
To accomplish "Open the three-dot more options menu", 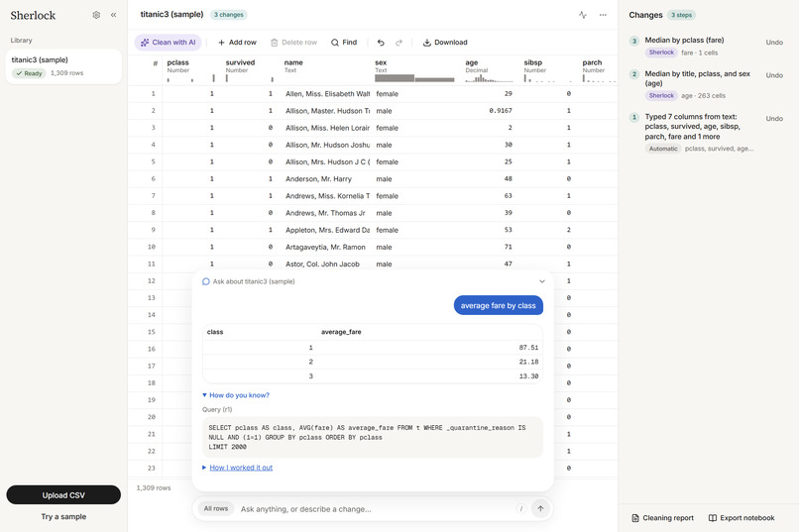I will click(x=603, y=15).
